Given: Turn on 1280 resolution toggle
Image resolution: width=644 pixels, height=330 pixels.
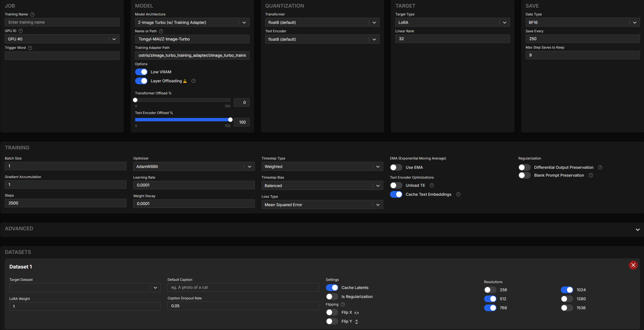Looking at the screenshot, I should [567, 299].
